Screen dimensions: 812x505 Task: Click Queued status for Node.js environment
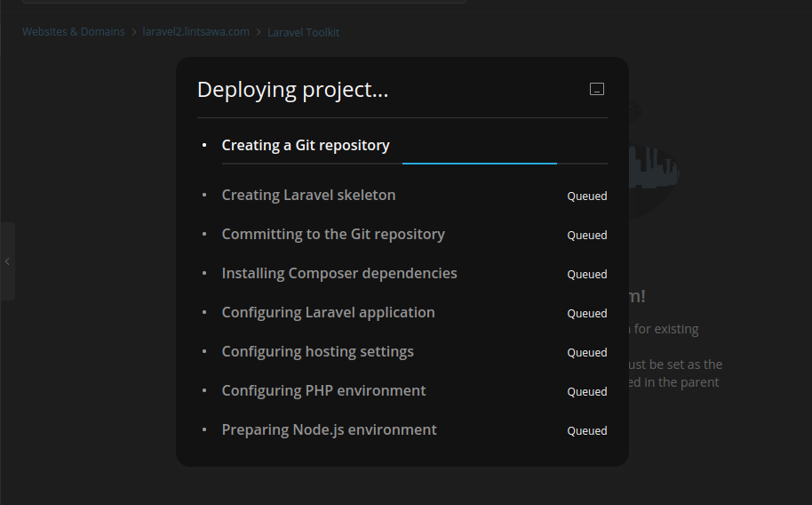pos(586,431)
